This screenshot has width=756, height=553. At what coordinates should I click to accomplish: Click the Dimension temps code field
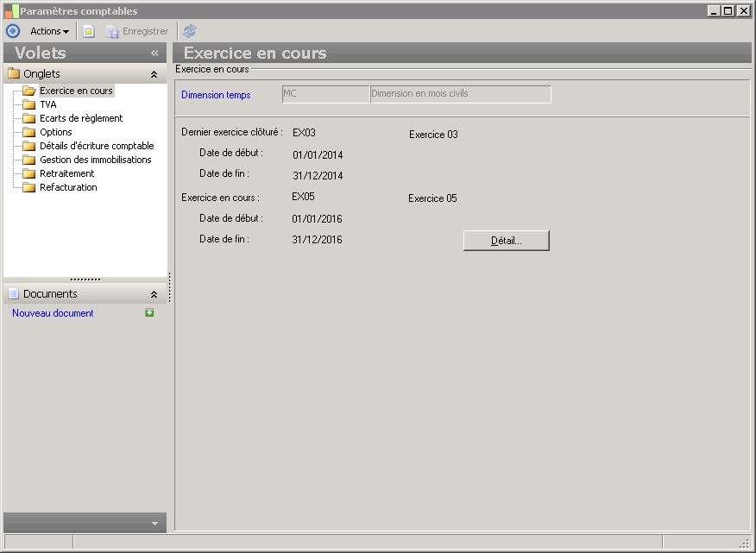click(325, 94)
